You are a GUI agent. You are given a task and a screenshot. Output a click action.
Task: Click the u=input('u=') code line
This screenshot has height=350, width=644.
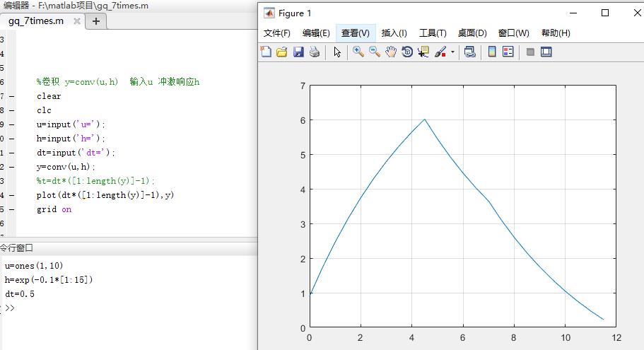click(x=71, y=124)
